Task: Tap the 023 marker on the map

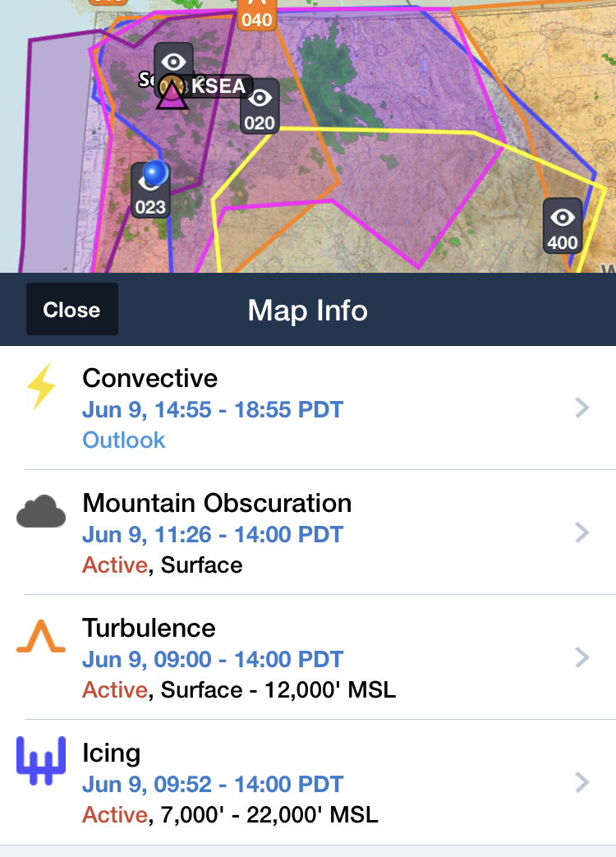Action: (150, 196)
